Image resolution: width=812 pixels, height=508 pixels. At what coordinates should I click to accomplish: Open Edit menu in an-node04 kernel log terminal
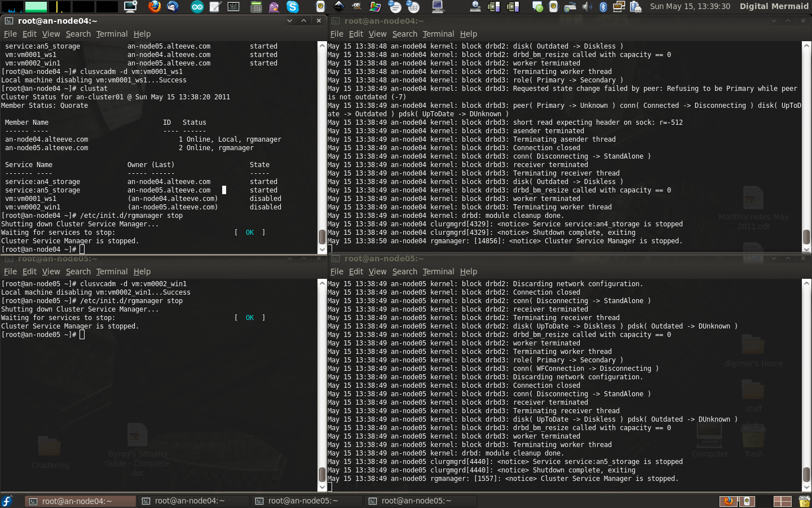(356, 34)
